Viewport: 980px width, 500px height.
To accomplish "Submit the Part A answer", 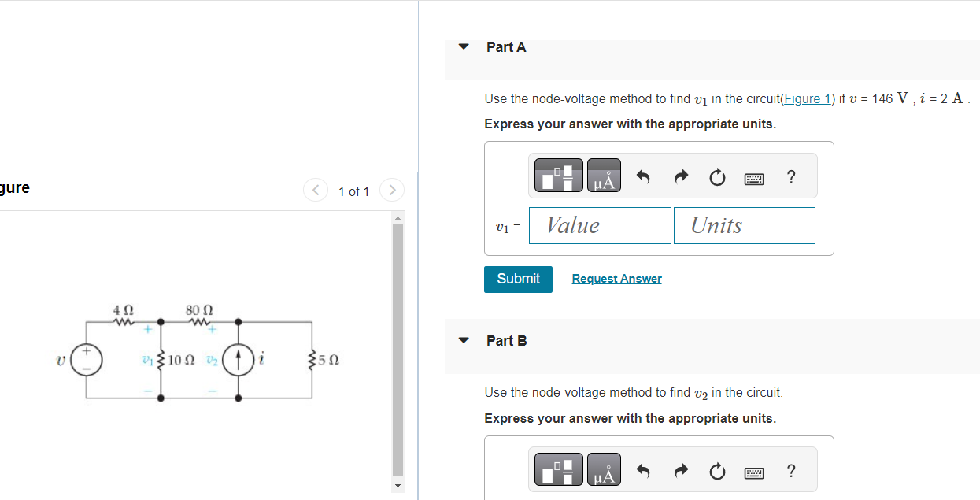I will (x=518, y=279).
